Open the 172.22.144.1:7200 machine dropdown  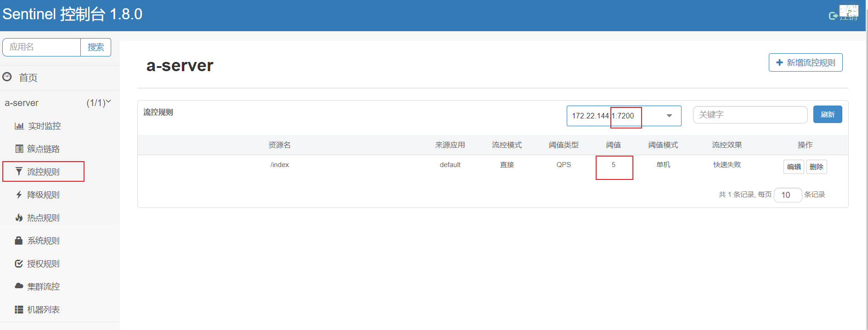(624, 116)
